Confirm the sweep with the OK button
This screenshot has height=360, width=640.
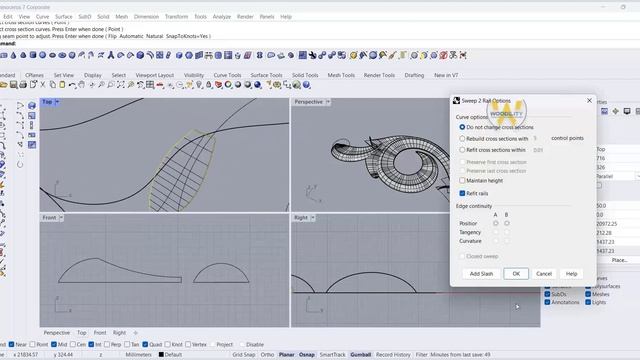point(516,274)
